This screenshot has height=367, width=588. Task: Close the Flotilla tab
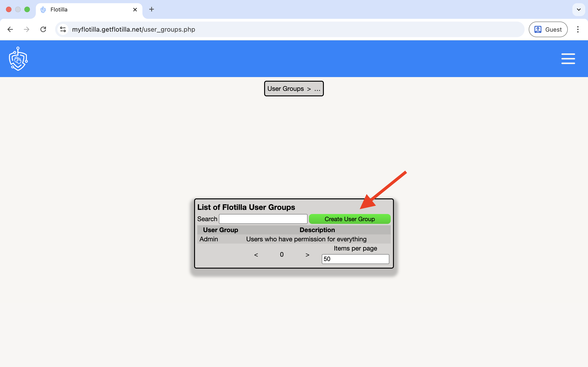(x=135, y=9)
